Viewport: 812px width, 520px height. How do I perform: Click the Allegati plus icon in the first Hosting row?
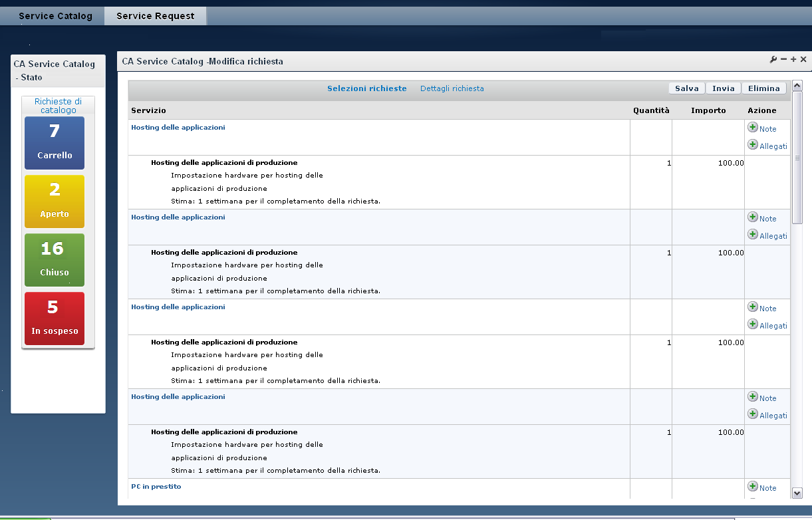click(x=753, y=144)
